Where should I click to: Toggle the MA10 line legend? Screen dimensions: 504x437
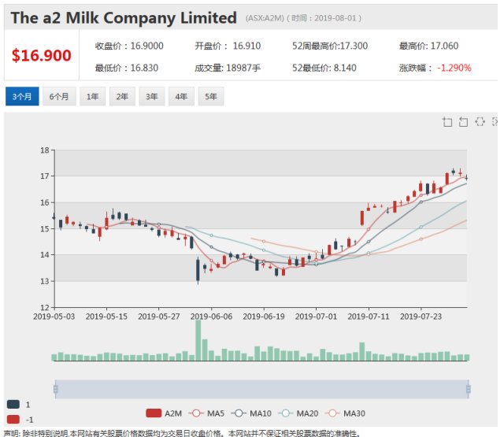(251, 413)
